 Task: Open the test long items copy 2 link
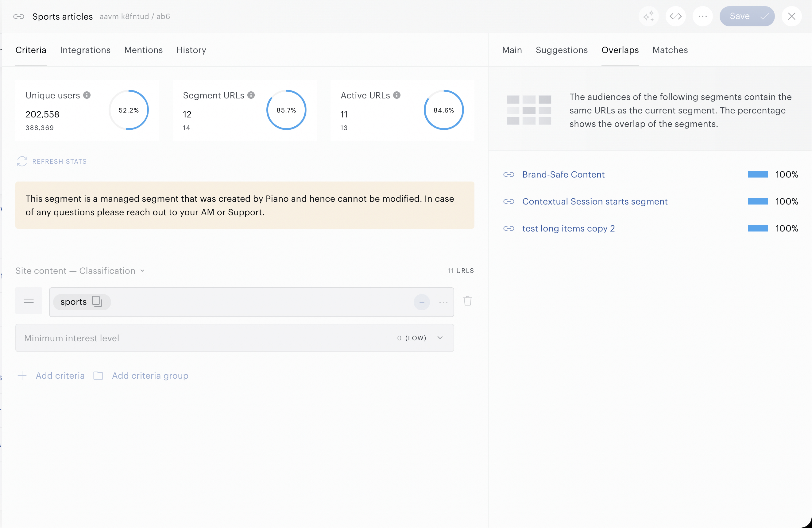click(x=569, y=228)
